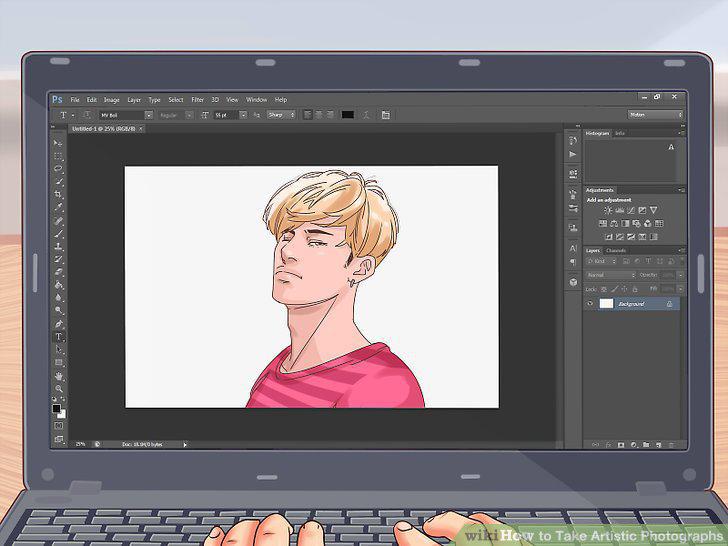Open the layer Kind filter dropdown
Viewport: 728px width, 546px height.
601,261
